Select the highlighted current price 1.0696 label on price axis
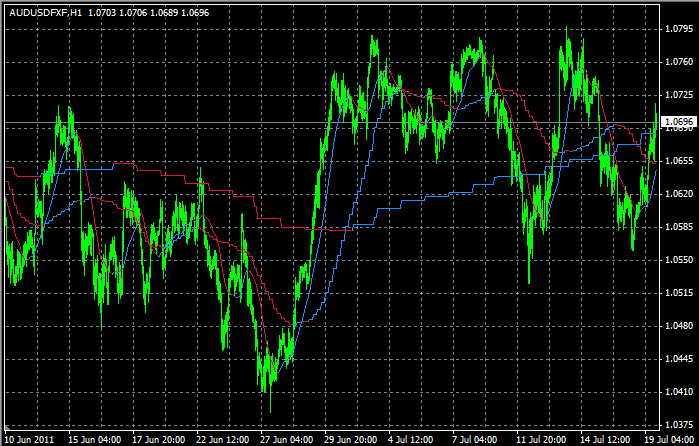699x446 pixels. tap(679, 121)
